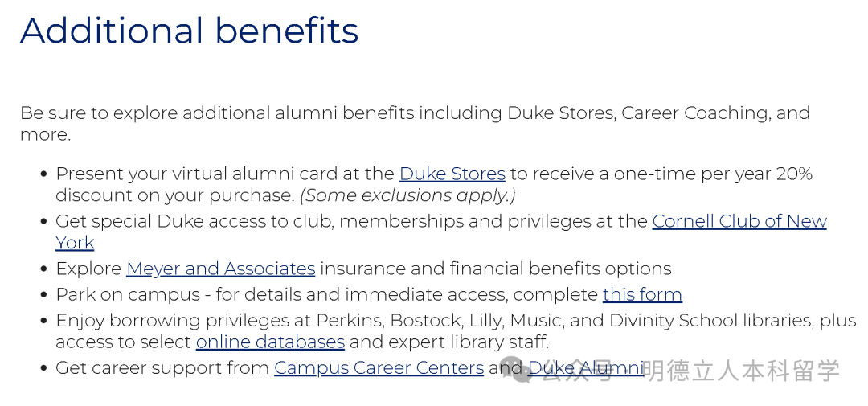Open the online databases link
The image size is (868, 406).
[x=270, y=342]
